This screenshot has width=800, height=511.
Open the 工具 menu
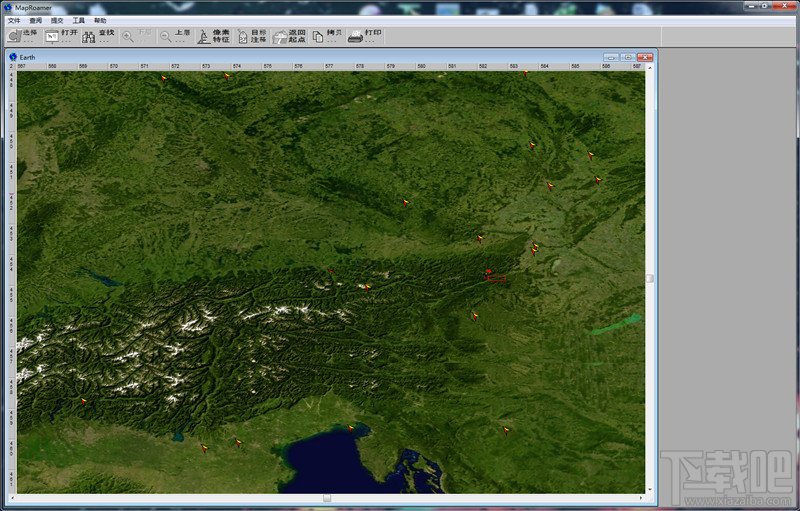(x=78, y=20)
